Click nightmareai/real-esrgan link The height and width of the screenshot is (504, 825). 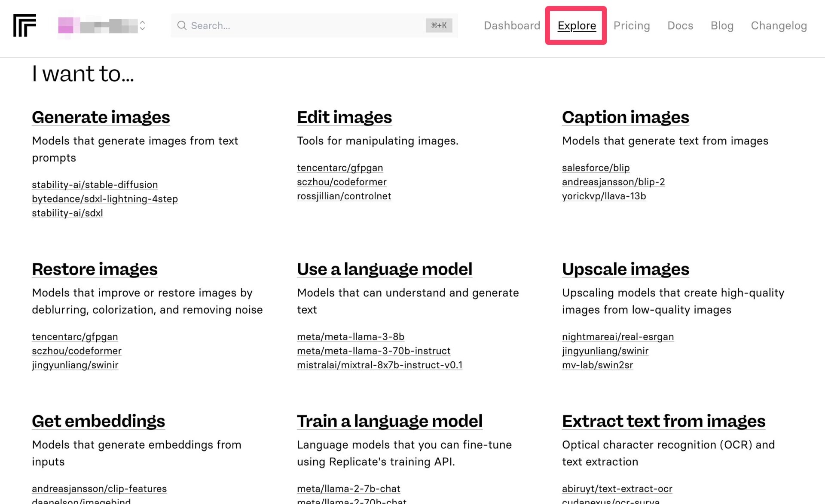[x=617, y=336]
